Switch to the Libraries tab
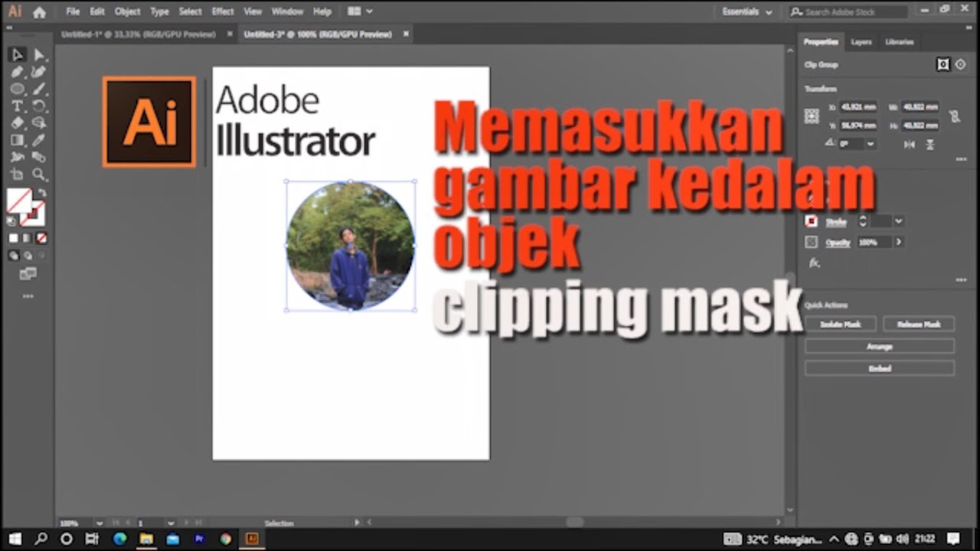This screenshot has height=551, width=980. click(900, 42)
